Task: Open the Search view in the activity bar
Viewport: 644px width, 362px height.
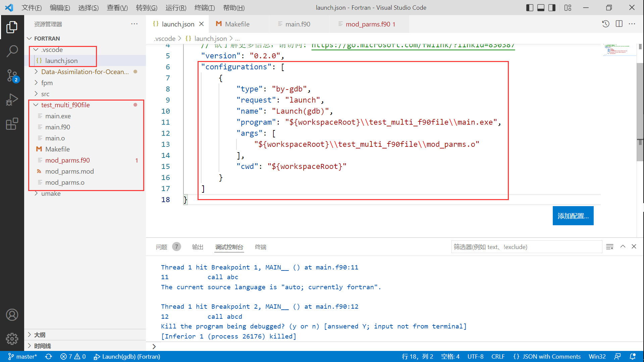Action: click(12, 51)
